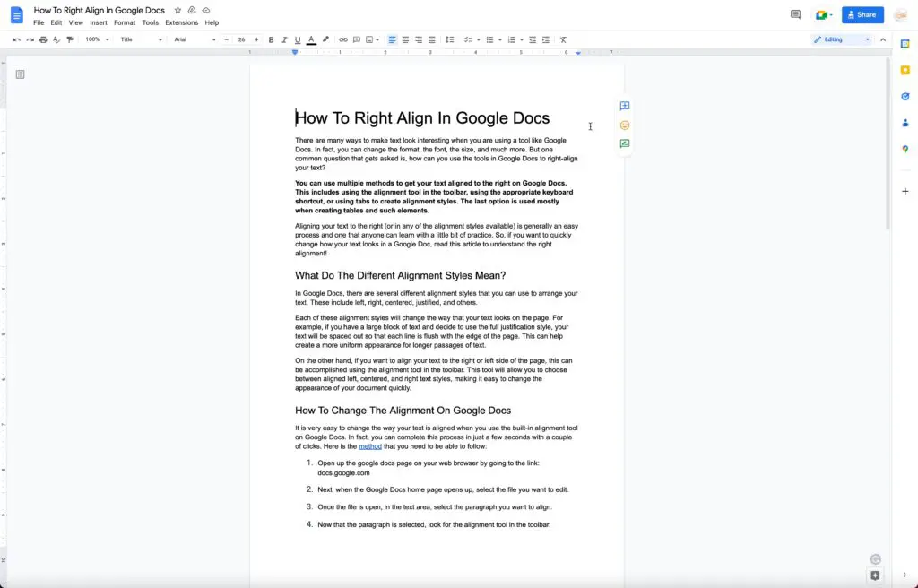Set left alignment
The height and width of the screenshot is (588, 918).
(x=393, y=39)
